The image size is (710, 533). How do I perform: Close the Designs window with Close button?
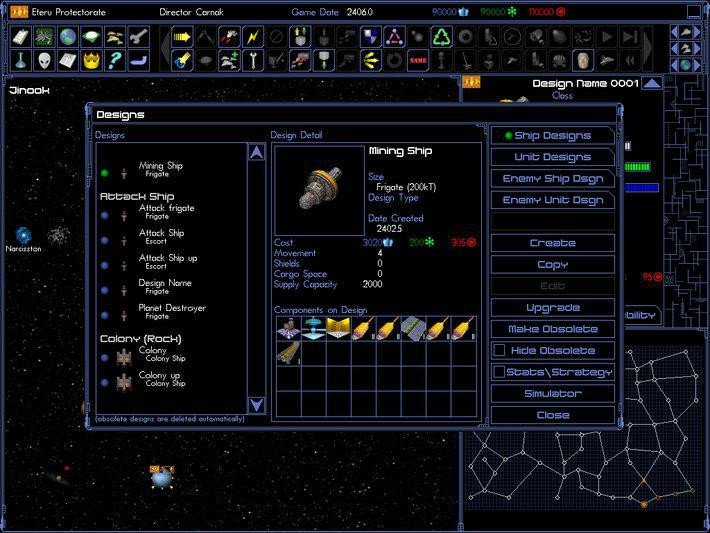552,415
